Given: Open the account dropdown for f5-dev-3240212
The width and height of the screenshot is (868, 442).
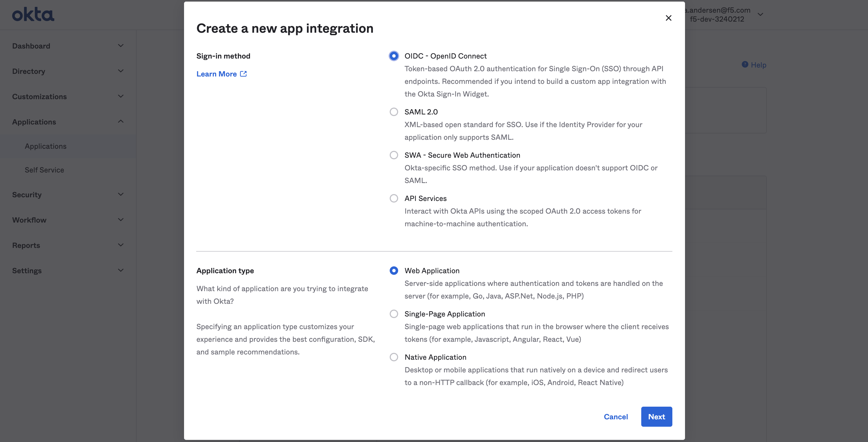Looking at the screenshot, I should point(760,14).
